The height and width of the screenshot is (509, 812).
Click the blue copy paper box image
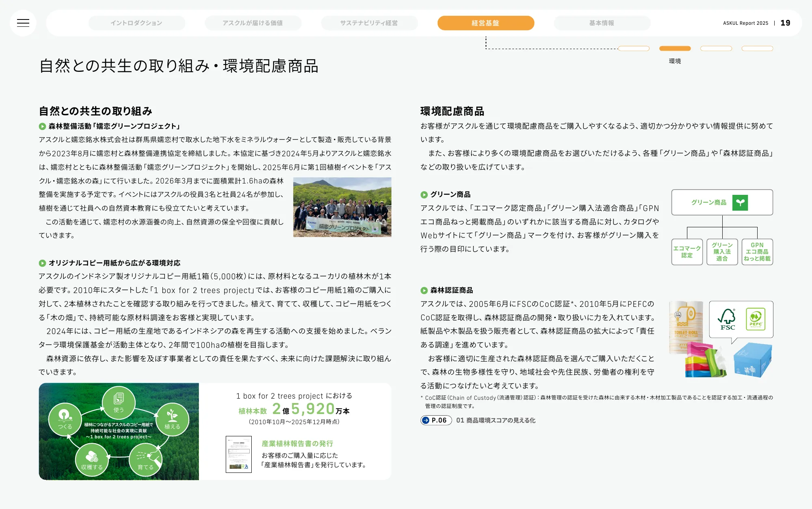pos(753,360)
